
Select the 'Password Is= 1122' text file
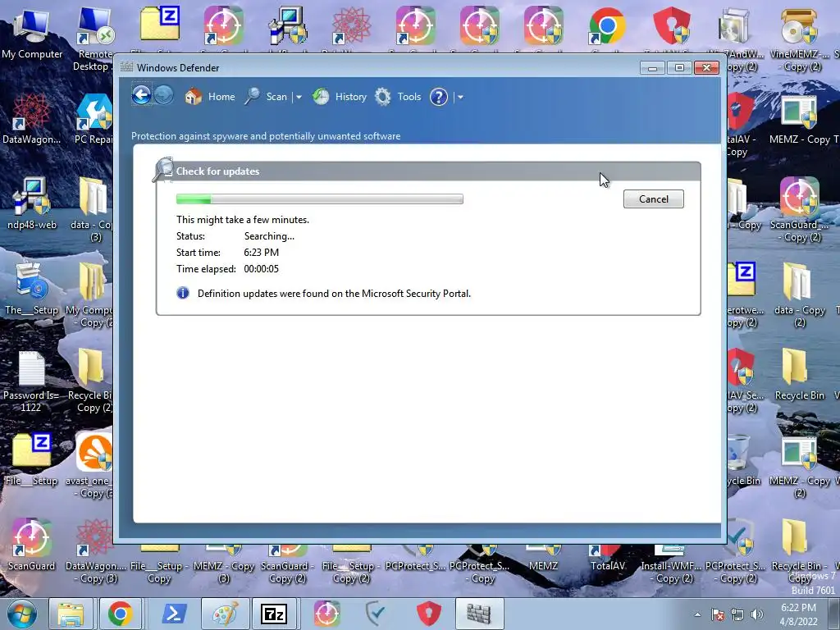(31, 381)
